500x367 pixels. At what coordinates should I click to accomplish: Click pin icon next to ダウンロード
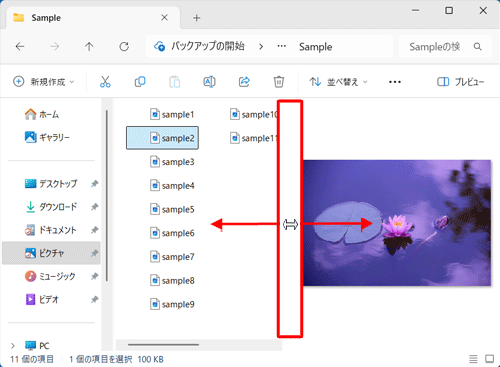click(x=95, y=207)
